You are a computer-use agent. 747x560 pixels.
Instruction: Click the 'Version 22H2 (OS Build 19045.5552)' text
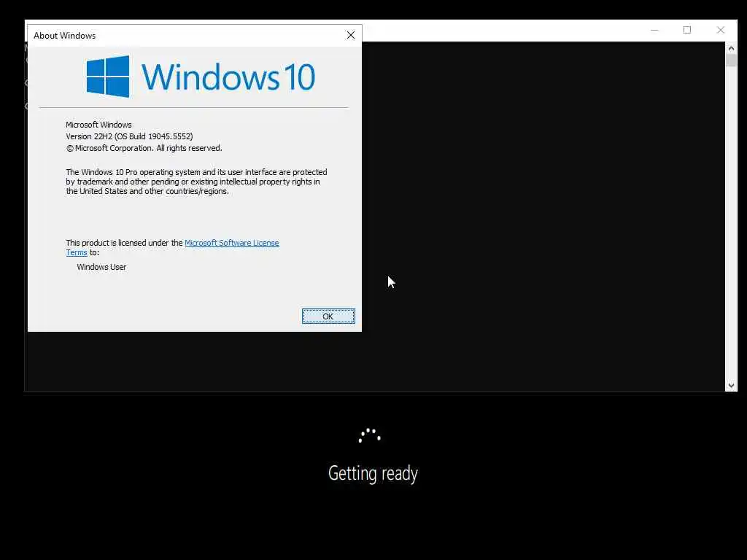coord(129,136)
